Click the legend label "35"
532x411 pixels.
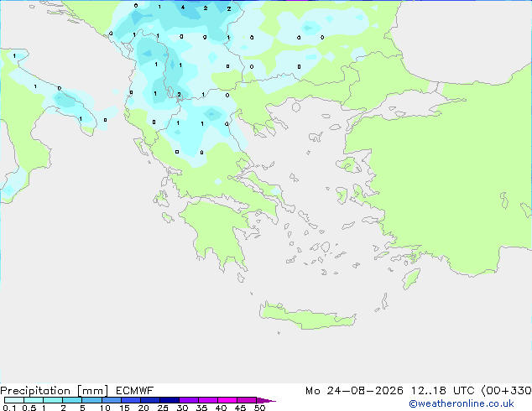tap(201, 408)
